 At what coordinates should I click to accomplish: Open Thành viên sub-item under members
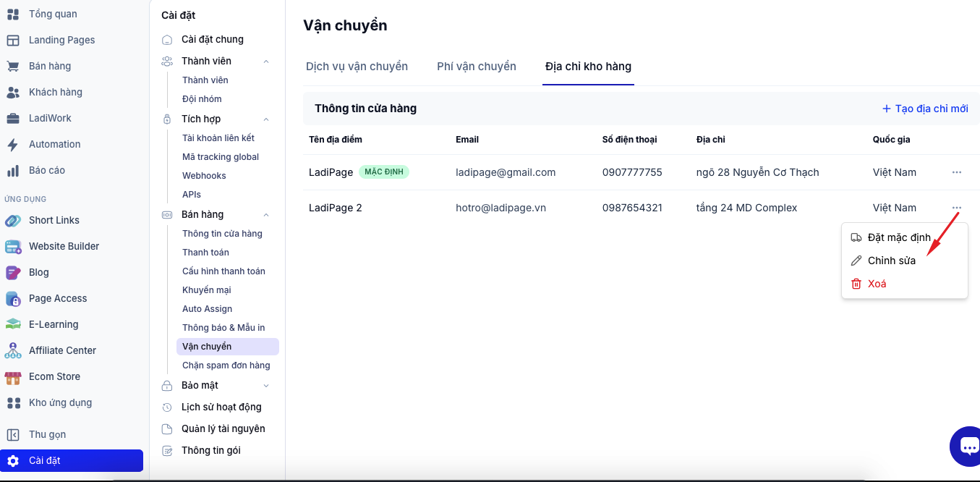tap(205, 80)
